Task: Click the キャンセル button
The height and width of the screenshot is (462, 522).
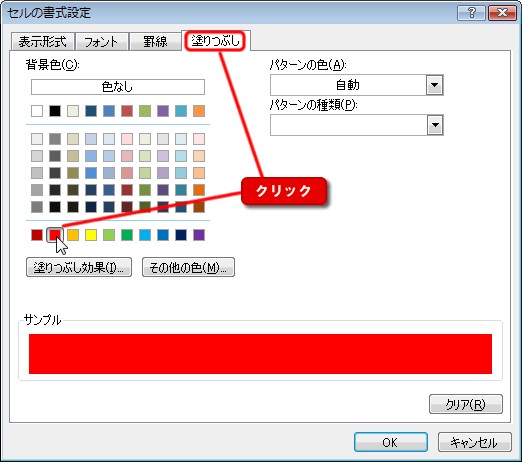Action: point(474,442)
